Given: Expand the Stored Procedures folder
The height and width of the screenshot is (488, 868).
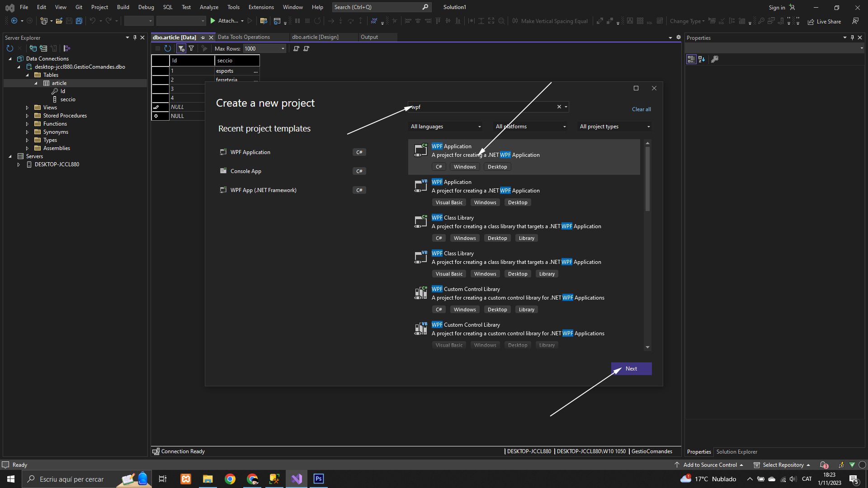Looking at the screenshot, I should (27, 116).
